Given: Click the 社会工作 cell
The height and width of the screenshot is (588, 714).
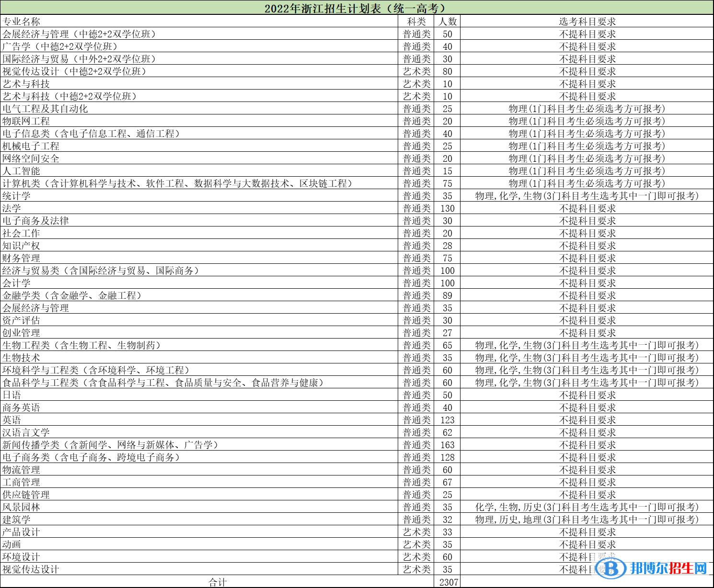Looking at the screenshot, I should click(x=199, y=233).
